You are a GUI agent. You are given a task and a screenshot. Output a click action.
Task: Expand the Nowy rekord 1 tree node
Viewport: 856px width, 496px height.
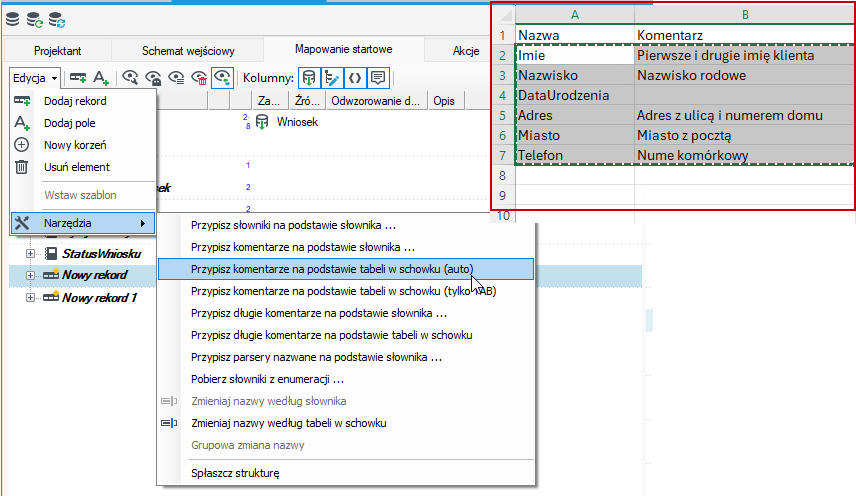31,297
